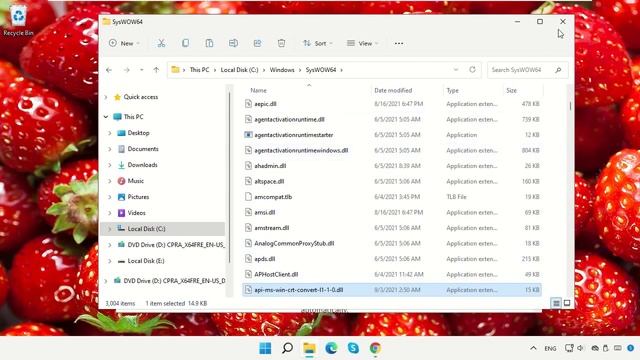Screen dimensions: 640x360
Task: Click the Copy icon in toolbar
Action: [x=185, y=43]
